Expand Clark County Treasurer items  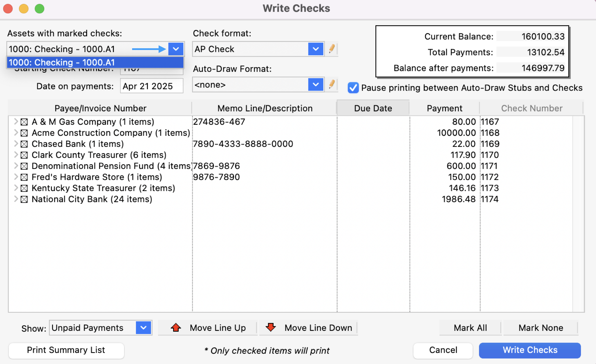point(16,155)
